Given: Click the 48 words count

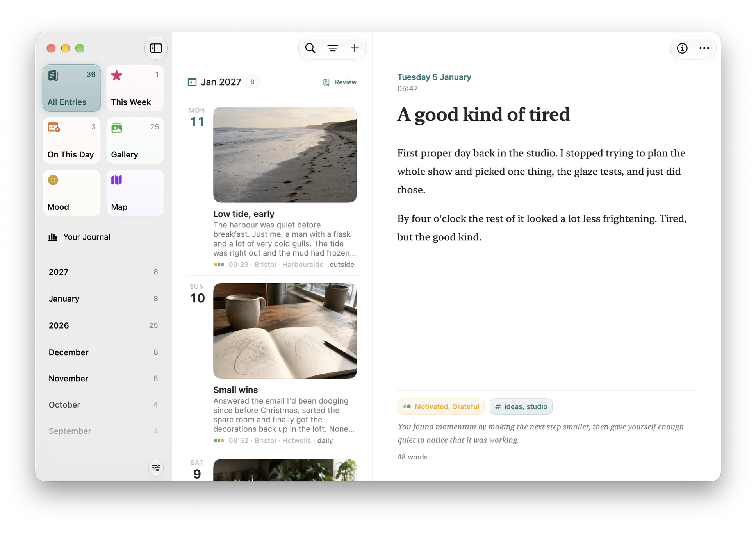Looking at the screenshot, I should (x=412, y=457).
